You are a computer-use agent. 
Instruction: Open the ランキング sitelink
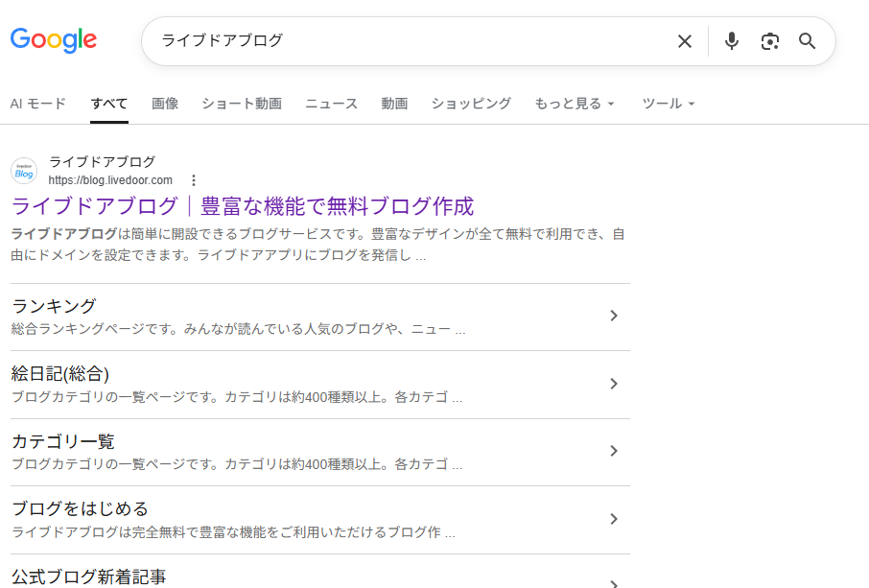coord(54,306)
